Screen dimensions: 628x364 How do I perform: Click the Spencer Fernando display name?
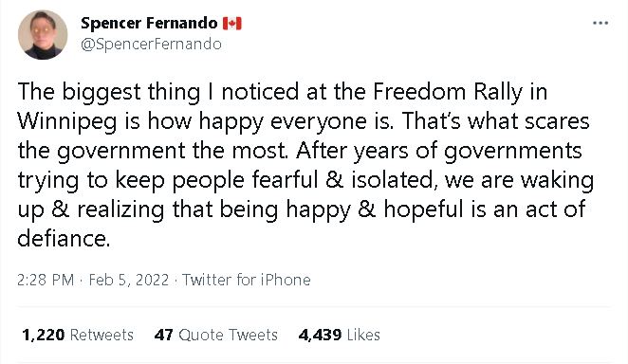[x=149, y=23]
